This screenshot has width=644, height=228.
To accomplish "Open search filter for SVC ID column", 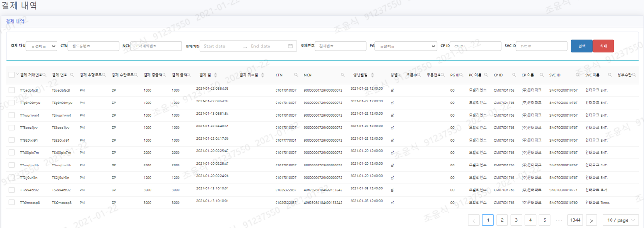I will click(578, 75).
